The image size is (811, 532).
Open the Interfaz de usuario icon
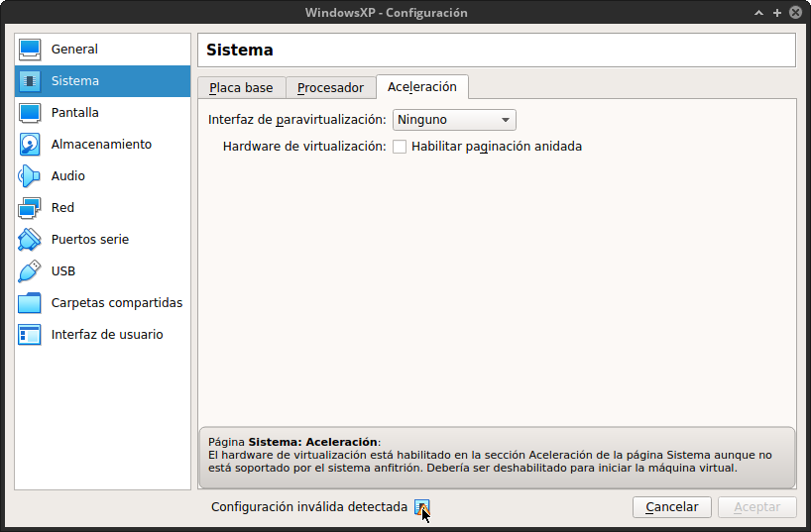click(x=30, y=335)
